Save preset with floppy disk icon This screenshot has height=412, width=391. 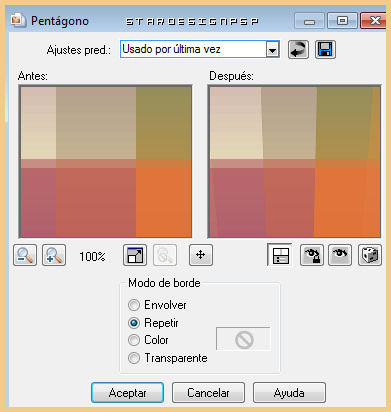point(325,50)
